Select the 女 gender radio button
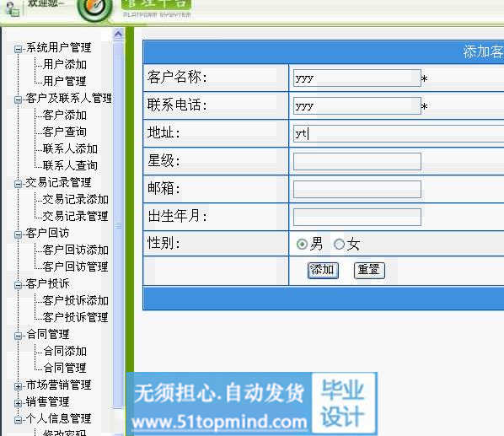Screen dimensions: 504x436 [339, 244]
